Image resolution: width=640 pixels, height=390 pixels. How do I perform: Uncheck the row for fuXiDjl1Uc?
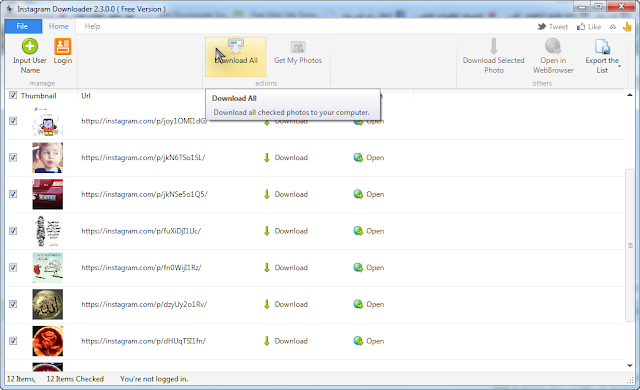click(x=13, y=231)
